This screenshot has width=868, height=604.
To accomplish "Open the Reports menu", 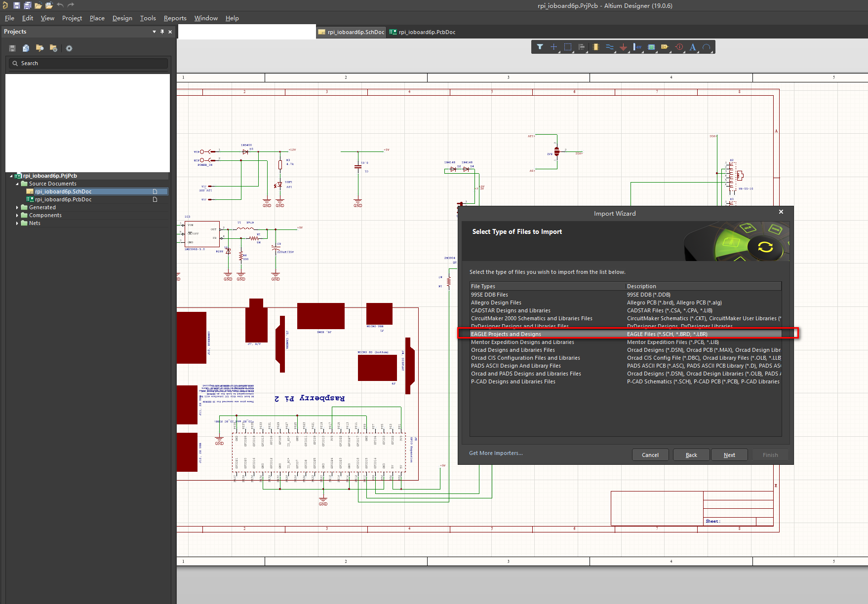I will (x=175, y=18).
